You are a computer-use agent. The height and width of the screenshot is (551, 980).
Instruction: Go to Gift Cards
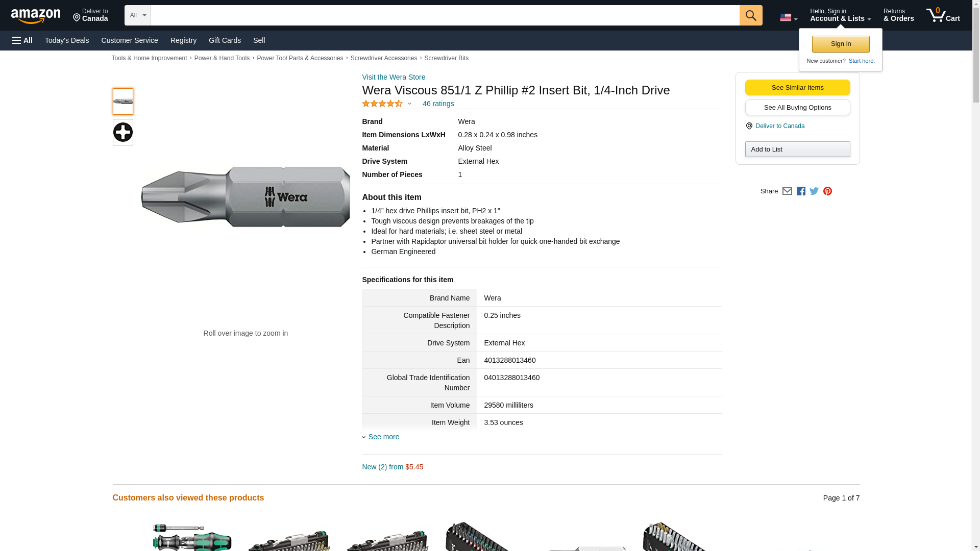pos(225,40)
